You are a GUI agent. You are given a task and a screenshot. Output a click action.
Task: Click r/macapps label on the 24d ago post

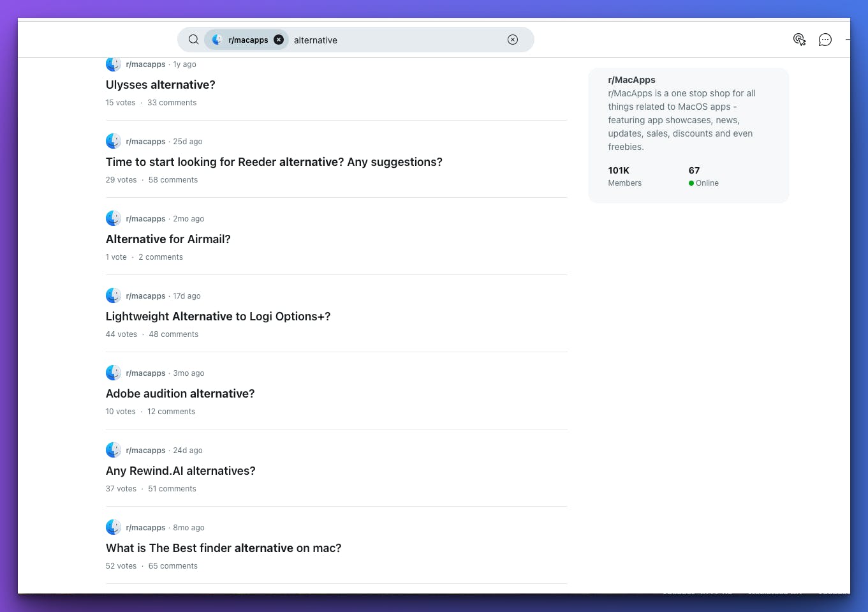[x=145, y=451]
